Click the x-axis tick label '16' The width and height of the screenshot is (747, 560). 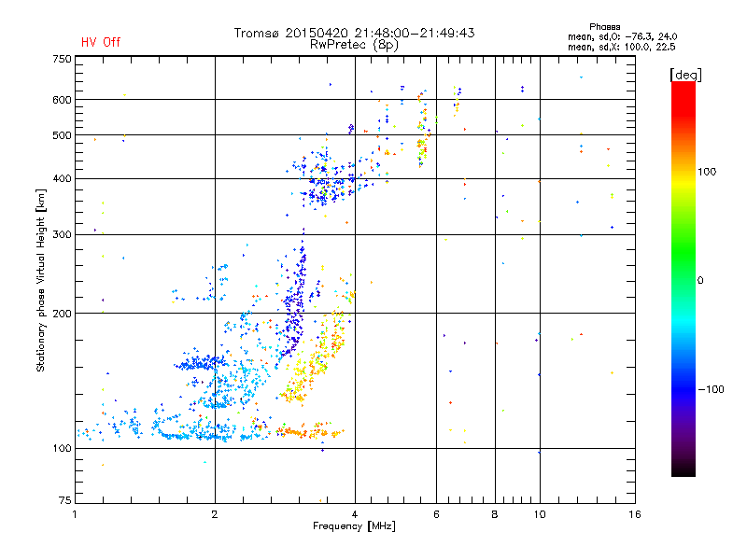point(635,514)
